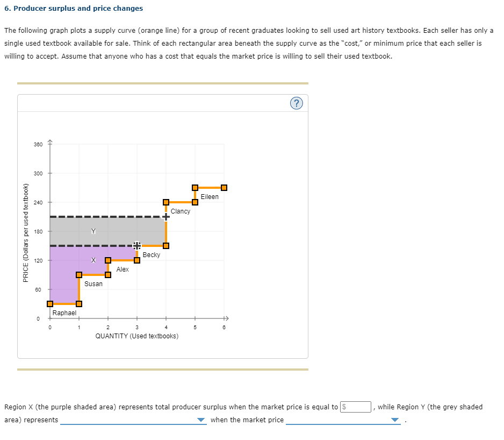Click the plus handle on the upper dashed line

pyautogui.click(x=165, y=216)
